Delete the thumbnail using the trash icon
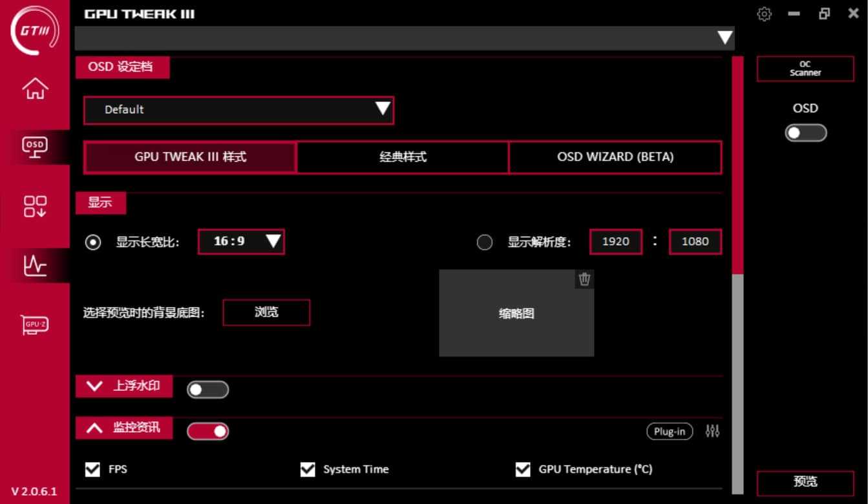This screenshot has height=504, width=868. (x=585, y=279)
